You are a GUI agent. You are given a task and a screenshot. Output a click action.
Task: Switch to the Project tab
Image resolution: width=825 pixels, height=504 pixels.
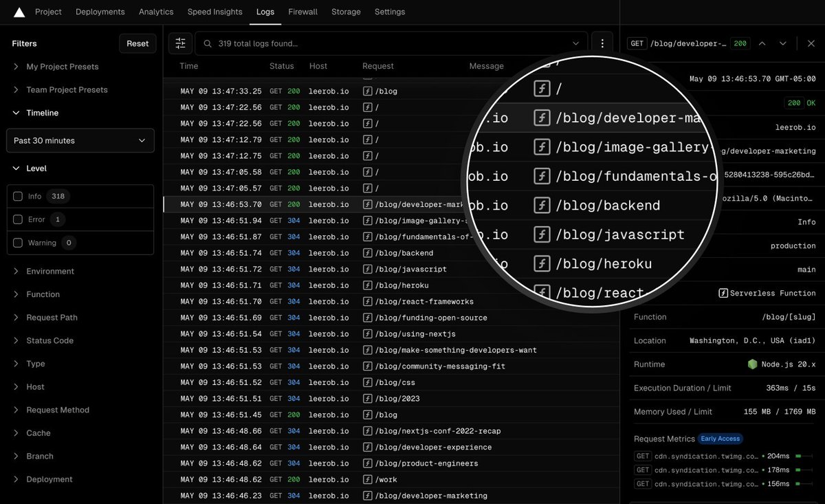pyautogui.click(x=48, y=12)
